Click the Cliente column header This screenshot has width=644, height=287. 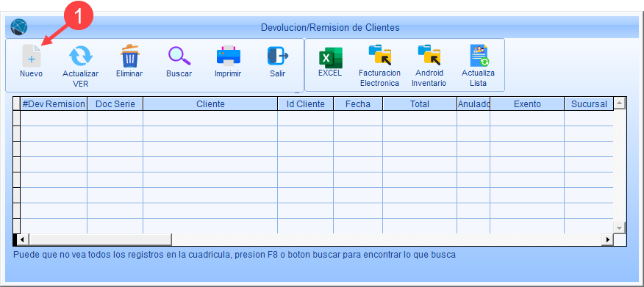coord(210,104)
